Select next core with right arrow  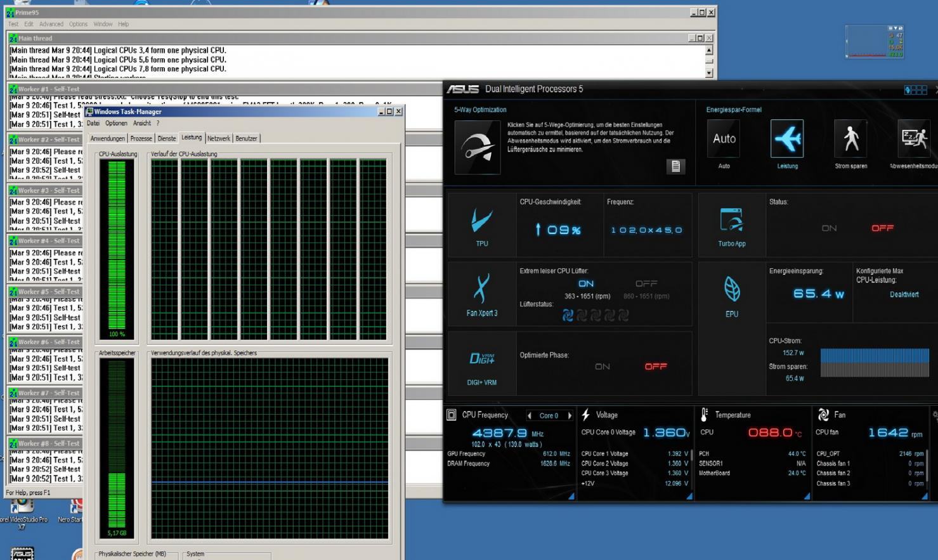point(570,416)
